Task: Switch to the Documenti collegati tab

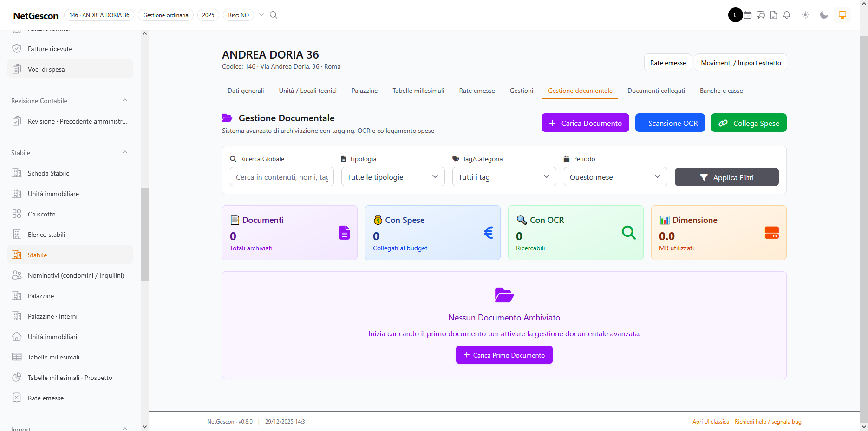Action: pos(656,91)
